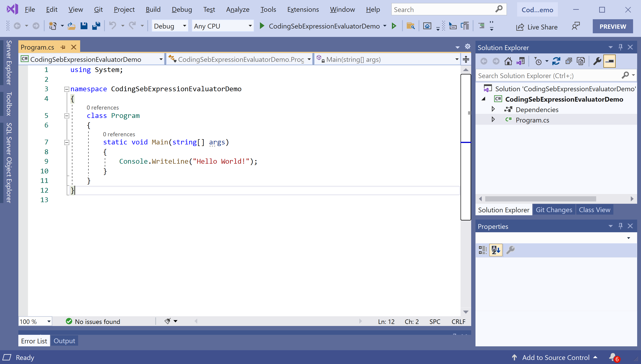
Task: Toggle Preview Selected Items button
Action: 609,61
